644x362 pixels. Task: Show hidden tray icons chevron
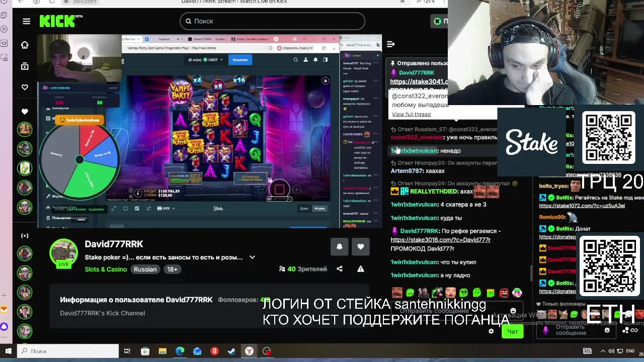(603, 351)
